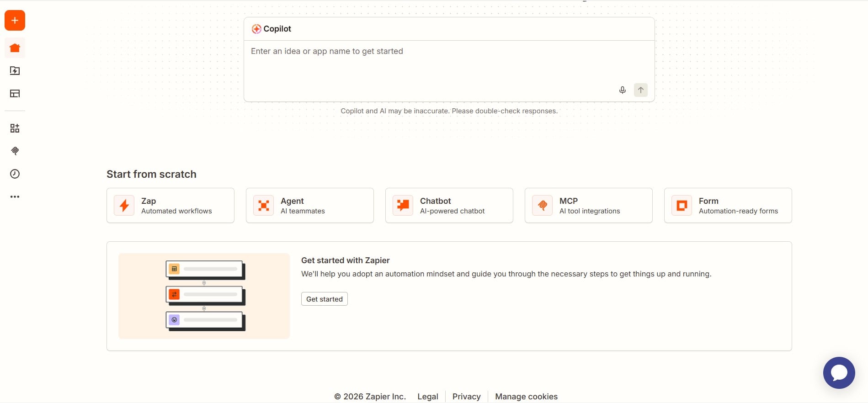This screenshot has width=868, height=403.
Task: Click the orange Create plus button
Action: (x=15, y=21)
